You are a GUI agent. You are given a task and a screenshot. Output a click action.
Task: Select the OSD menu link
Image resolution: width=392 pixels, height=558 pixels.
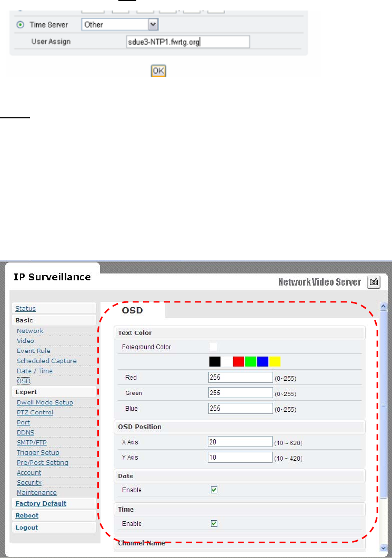pos(24,381)
